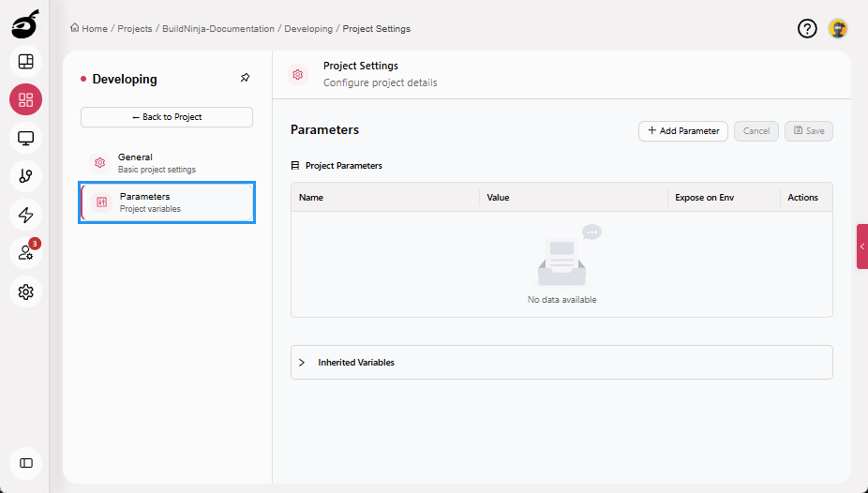Open BuildNinja-Documentation breadcrumb link

[x=218, y=29]
